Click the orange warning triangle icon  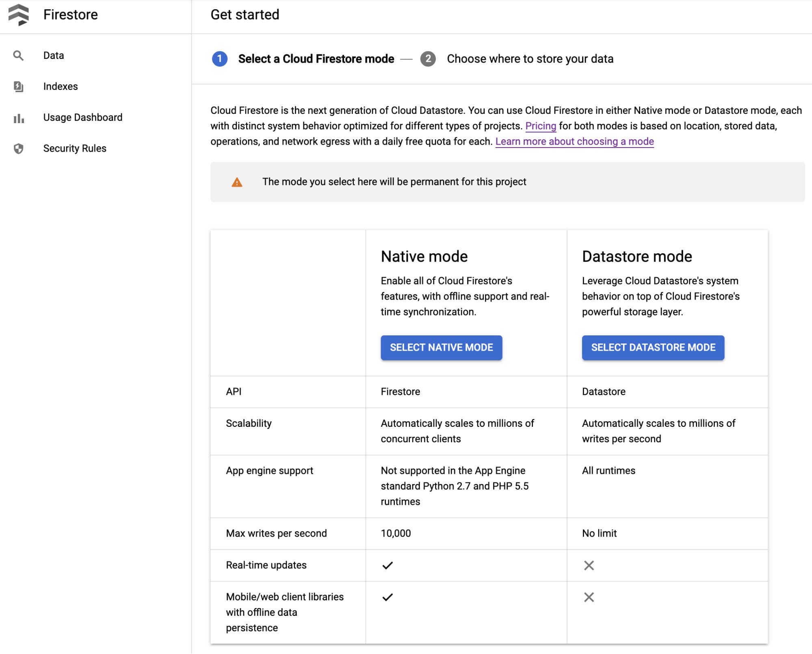tap(237, 182)
